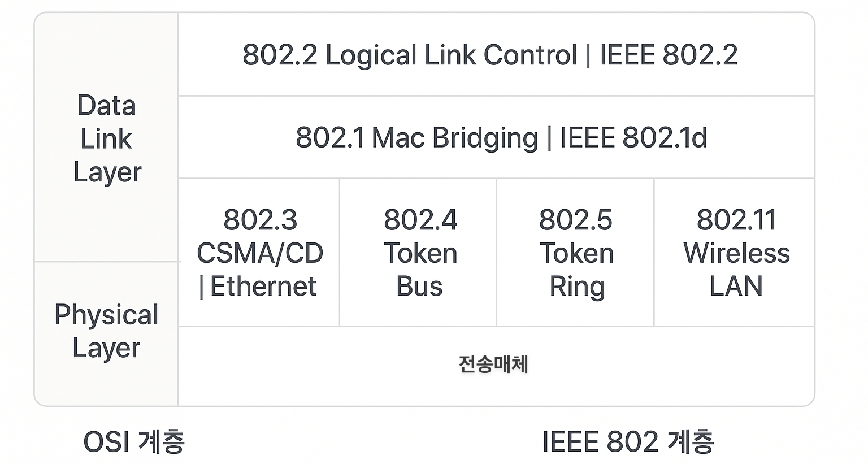Select the 802.1 Mac Bridging row
The height and width of the screenshot is (464, 868).
tap(496, 137)
